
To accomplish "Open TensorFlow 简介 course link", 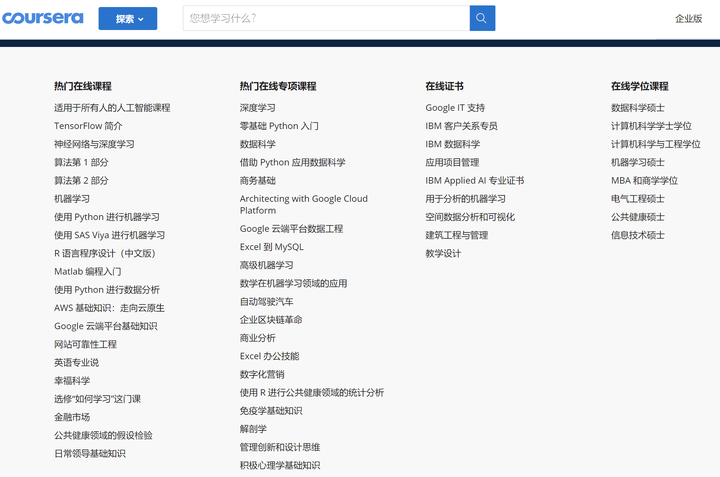I will click(x=88, y=126).
